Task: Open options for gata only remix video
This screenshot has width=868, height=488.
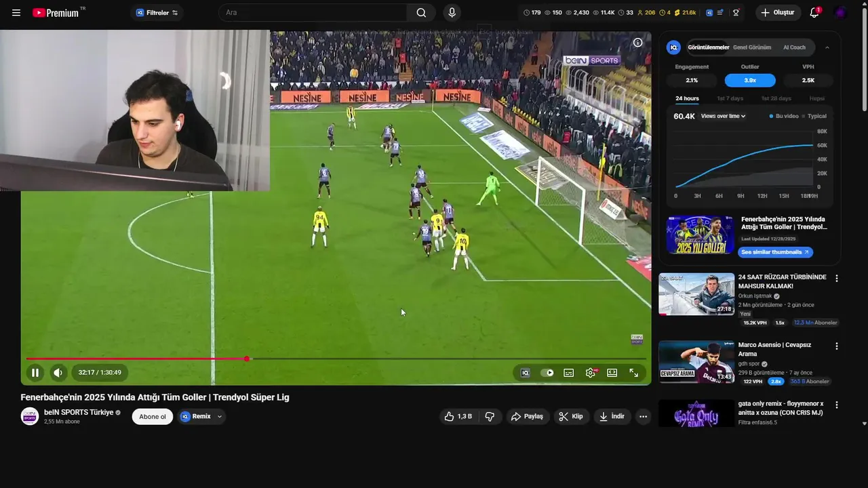Action: click(836, 405)
